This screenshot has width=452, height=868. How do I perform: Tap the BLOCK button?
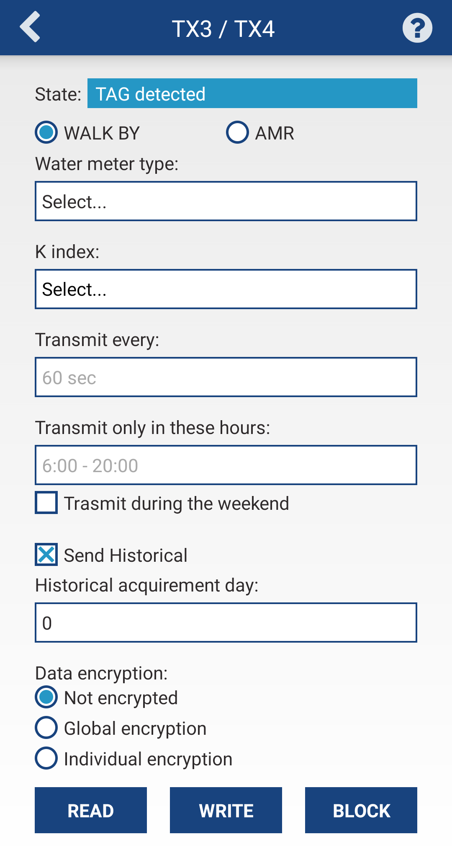pos(361,810)
